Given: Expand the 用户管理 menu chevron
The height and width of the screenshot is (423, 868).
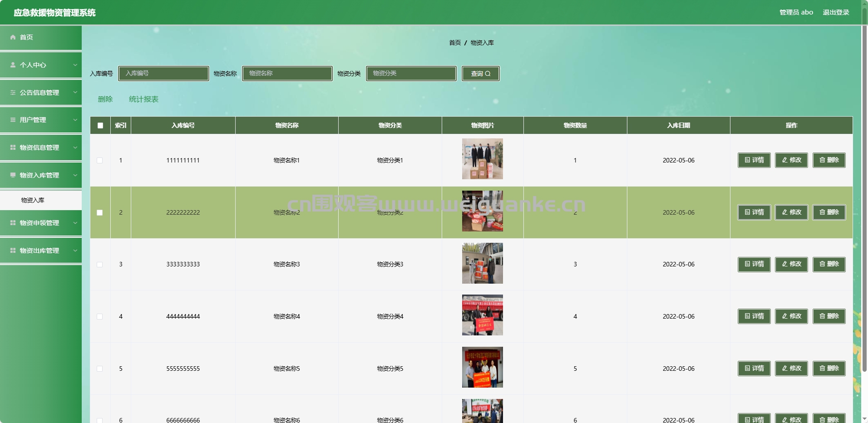Looking at the screenshot, I should point(75,120).
